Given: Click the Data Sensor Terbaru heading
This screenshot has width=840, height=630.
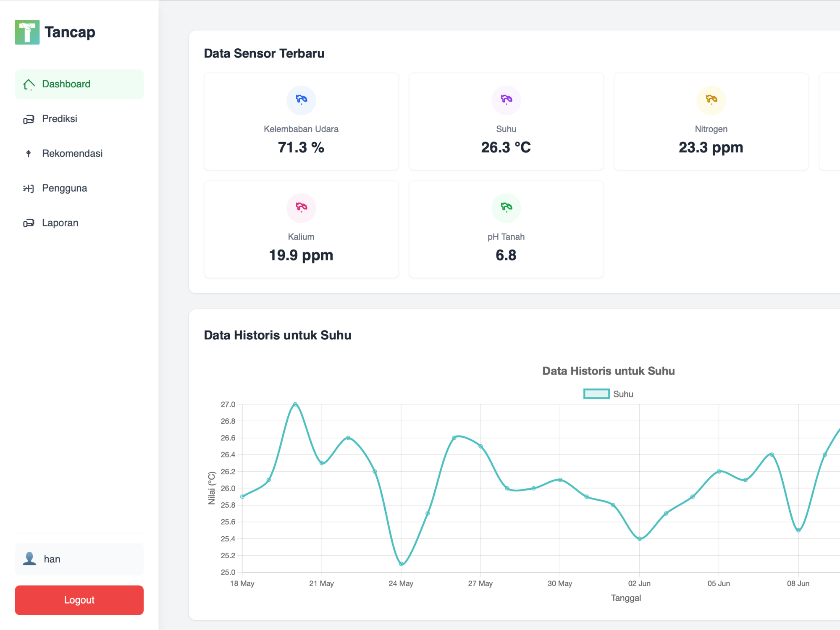Looking at the screenshot, I should pyautogui.click(x=264, y=53).
